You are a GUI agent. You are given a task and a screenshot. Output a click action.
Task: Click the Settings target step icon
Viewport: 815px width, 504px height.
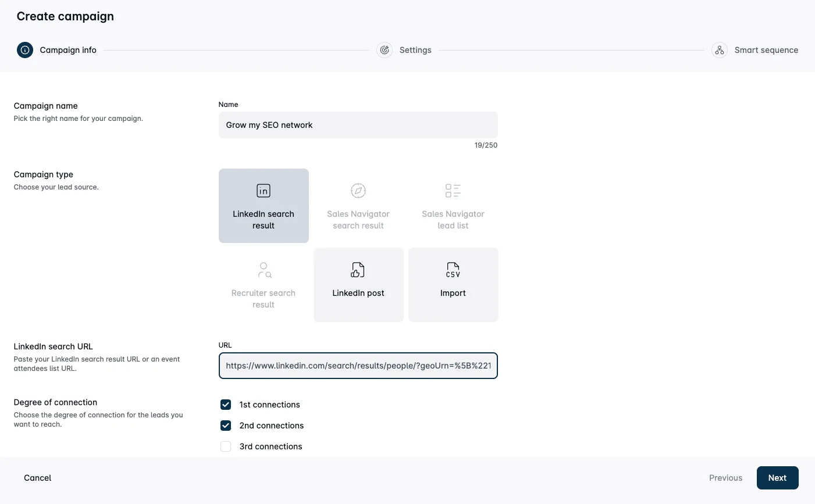click(385, 50)
